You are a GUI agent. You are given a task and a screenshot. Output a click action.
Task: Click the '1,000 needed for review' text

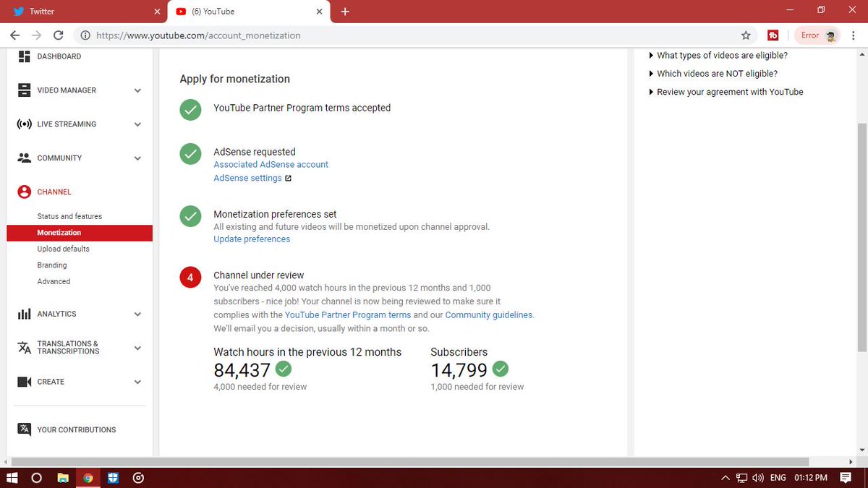[477, 387]
